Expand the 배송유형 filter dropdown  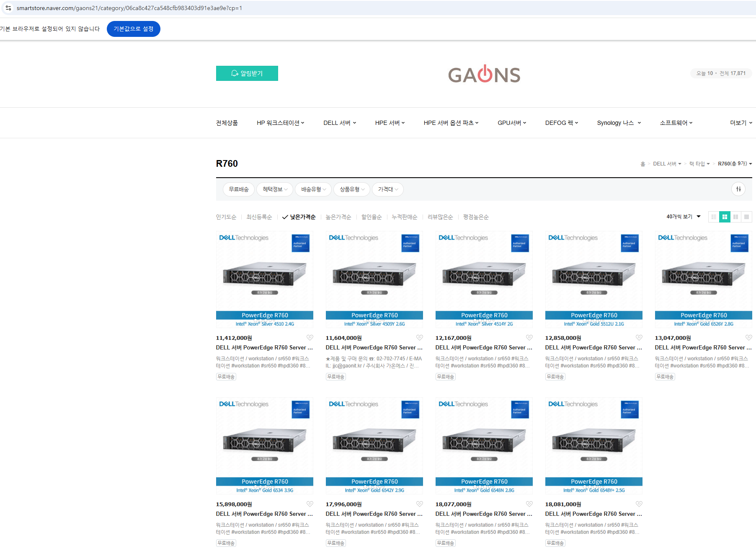pyautogui.click(x=313, y=189)
